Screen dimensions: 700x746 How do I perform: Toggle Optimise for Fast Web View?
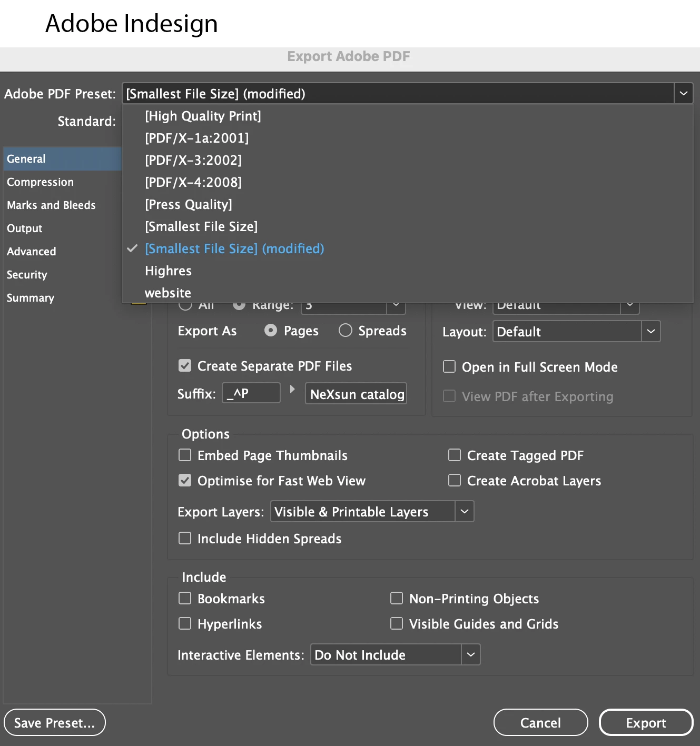185,480
